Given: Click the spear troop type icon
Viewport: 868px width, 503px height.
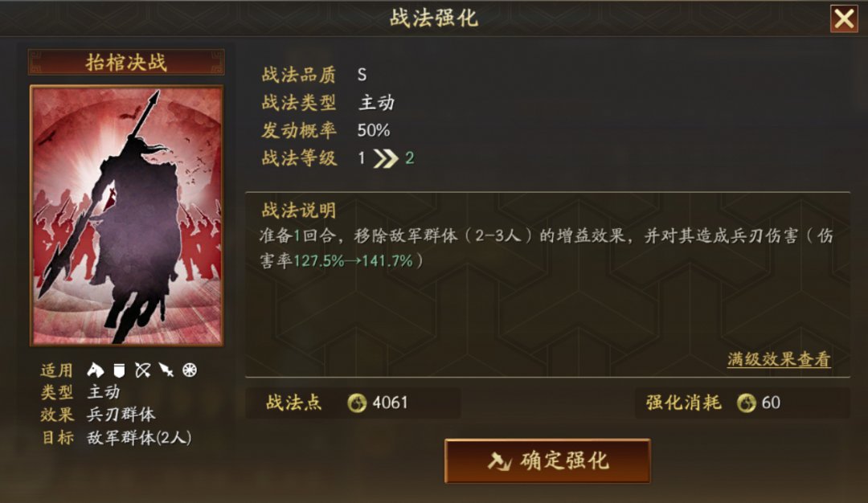Looking at the screenshot, I should click(166, 370).
